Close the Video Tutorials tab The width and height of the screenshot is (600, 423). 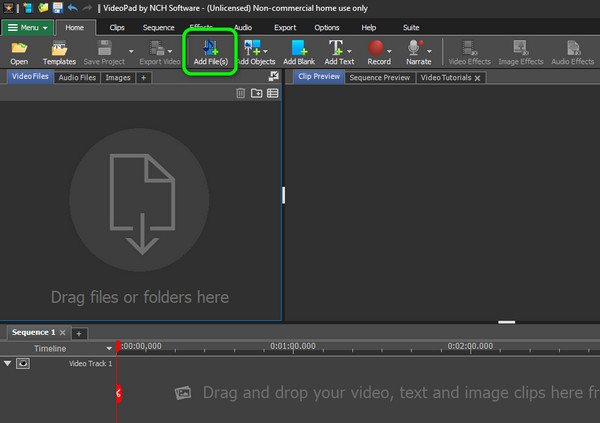(x=478, y=78)
